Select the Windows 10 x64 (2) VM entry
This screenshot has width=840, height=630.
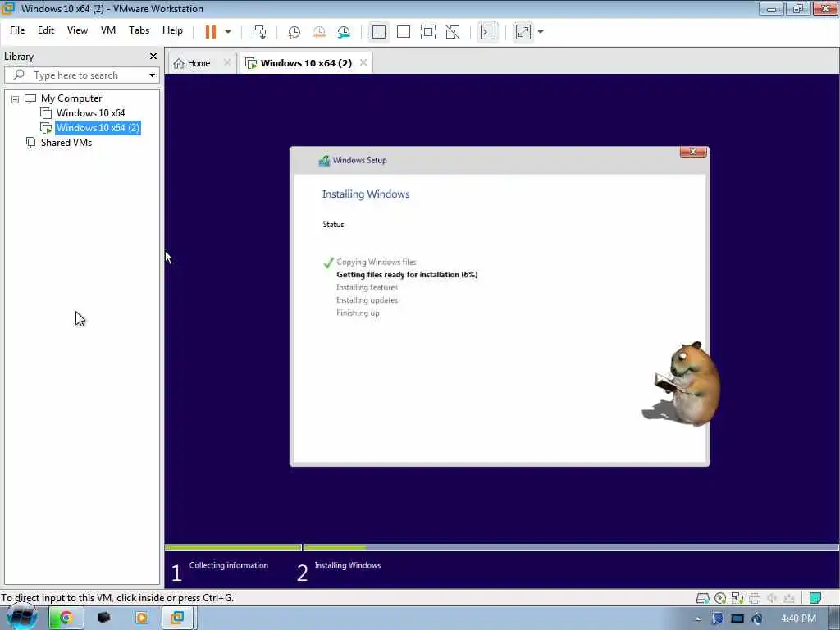(x=98, y=127)
